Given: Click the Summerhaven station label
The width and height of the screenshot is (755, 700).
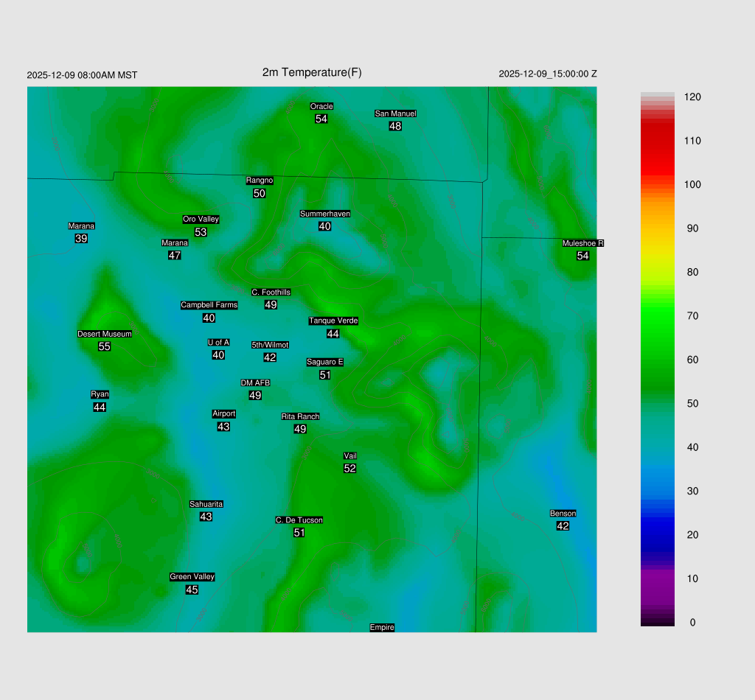Looking at the screenshot, I should [324, 214].
